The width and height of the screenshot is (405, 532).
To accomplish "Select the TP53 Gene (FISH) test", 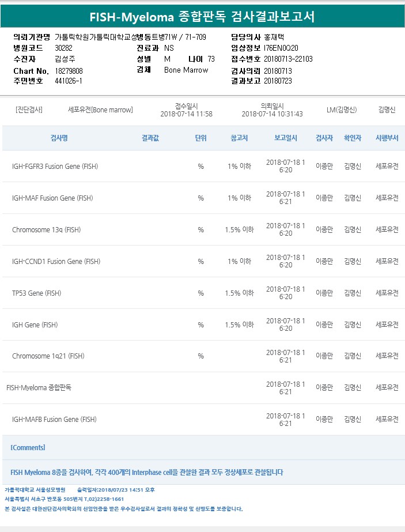I will pos(36,293).
